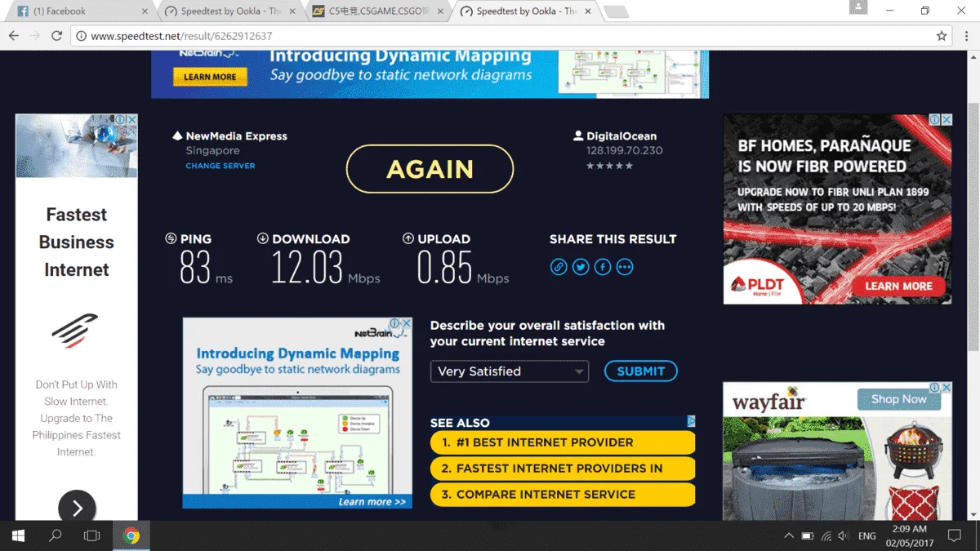Click the 0.85 Mbps upload value
Viewport: 980px width, 551px height.
(445, 268)
